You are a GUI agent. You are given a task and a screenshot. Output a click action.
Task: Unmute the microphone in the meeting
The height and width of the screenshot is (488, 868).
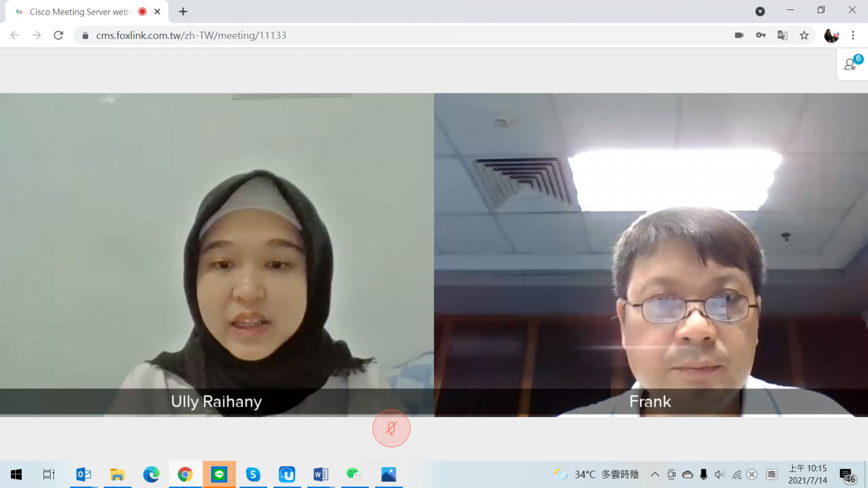tap(391, 429)
